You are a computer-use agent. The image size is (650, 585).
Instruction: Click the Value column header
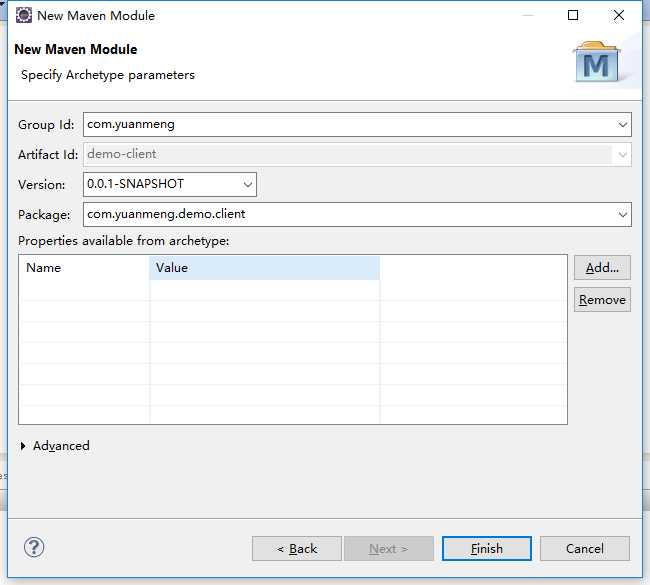(264, 268)
